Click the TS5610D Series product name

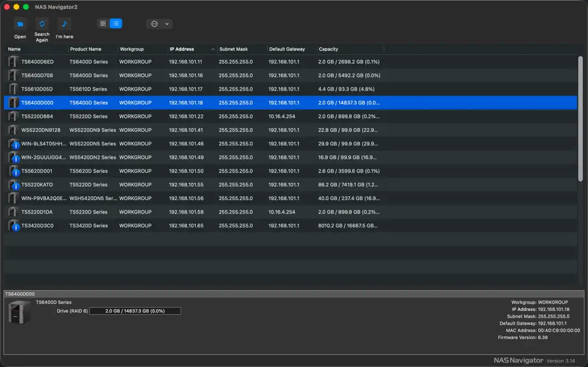point(88,89)
